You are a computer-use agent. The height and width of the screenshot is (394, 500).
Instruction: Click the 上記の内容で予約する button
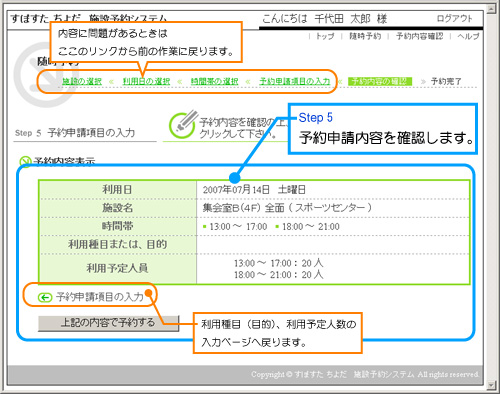pos(109,323)
